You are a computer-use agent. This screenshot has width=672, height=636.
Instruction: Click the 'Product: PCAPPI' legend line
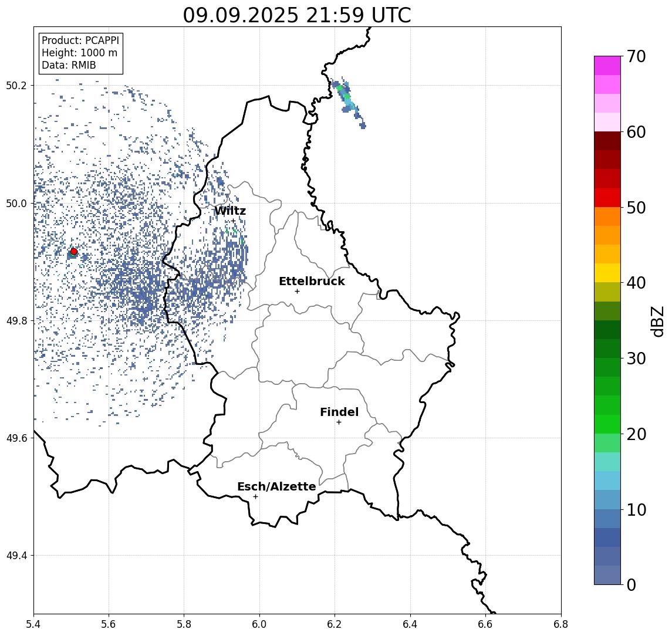pyautogui.click(x=80, y=40)
